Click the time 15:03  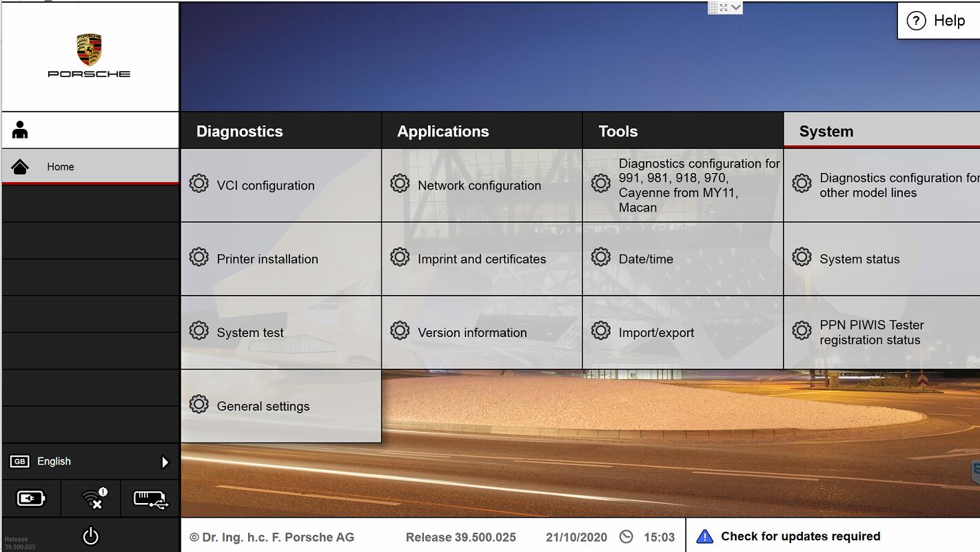tap(659, 538)
